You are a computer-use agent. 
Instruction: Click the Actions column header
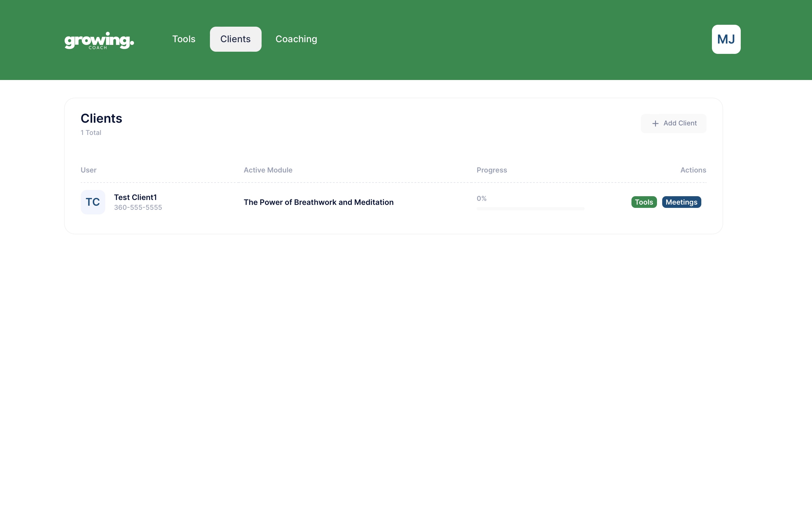coord(693,170)
